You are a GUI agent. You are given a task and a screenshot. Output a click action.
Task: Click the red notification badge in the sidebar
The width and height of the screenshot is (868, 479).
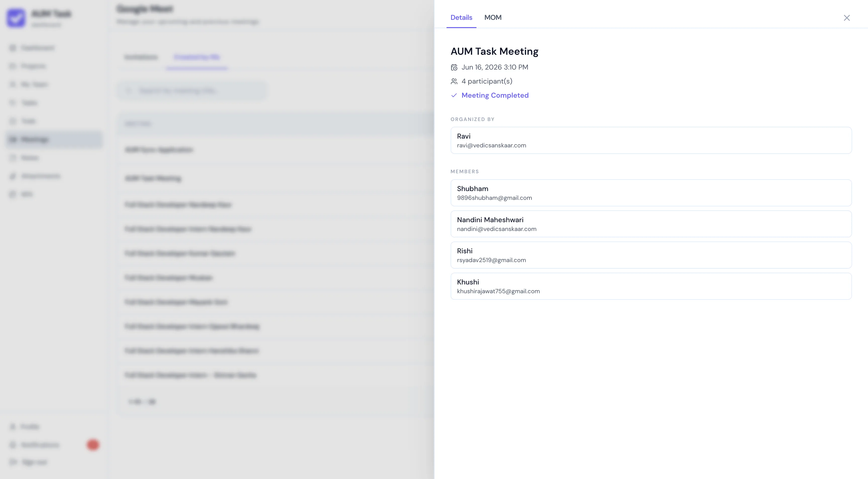pos(93,445)
